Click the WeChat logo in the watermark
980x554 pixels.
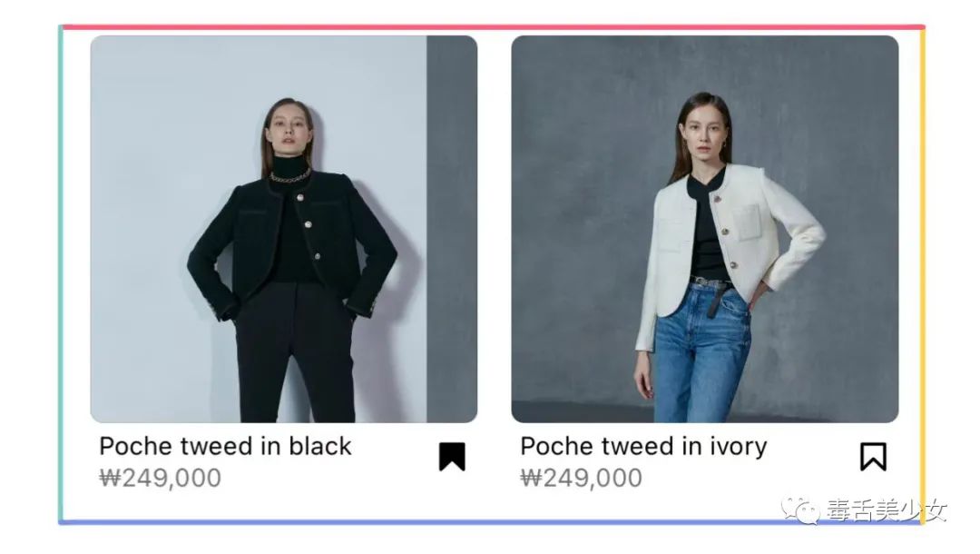click(801, 509)
